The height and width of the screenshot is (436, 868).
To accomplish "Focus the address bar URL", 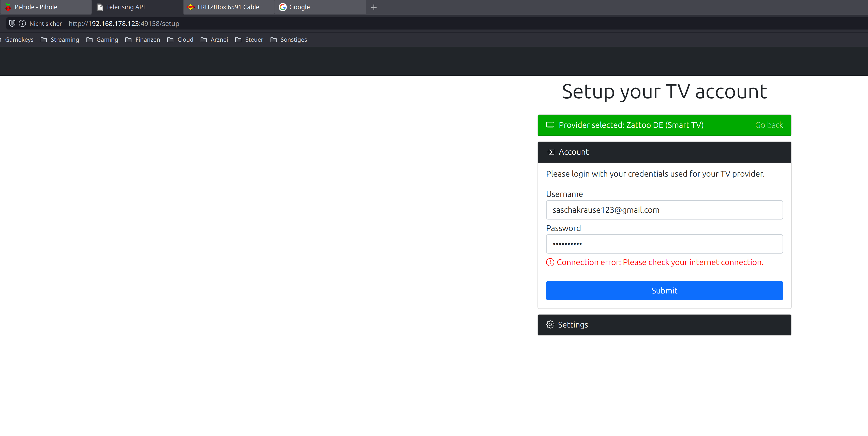I will pos(124,24).
